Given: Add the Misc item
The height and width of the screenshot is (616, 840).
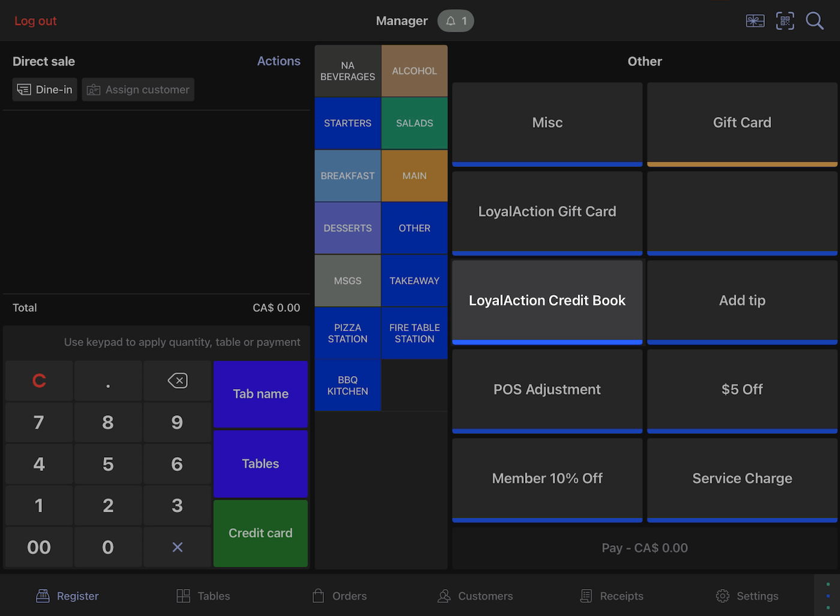Looking at the screenshot, I should pos(547,124).
